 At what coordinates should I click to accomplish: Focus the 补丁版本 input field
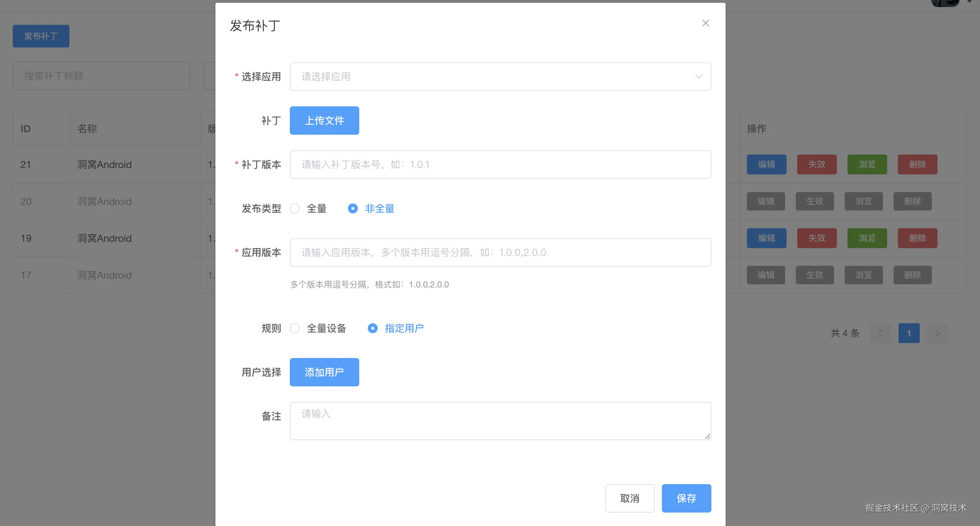point(500,164)
